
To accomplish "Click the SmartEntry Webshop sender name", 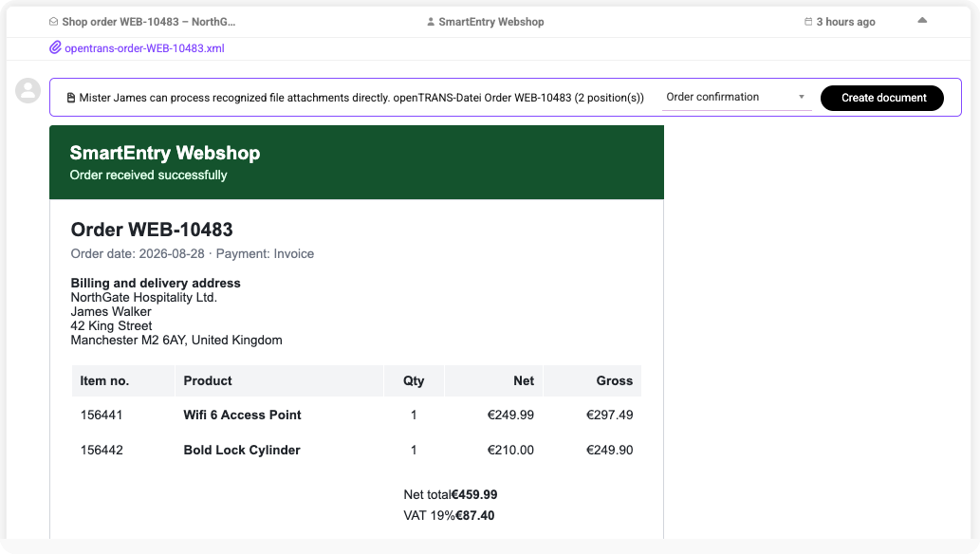I will point(491,22).
